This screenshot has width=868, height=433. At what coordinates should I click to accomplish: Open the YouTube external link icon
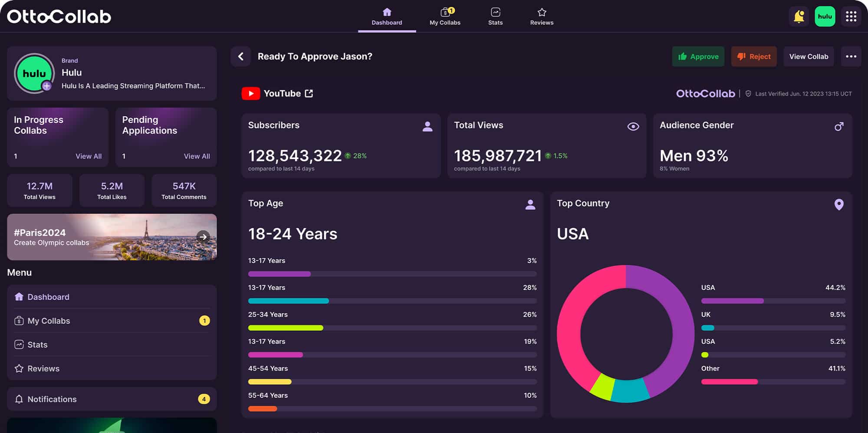(309, 93)
